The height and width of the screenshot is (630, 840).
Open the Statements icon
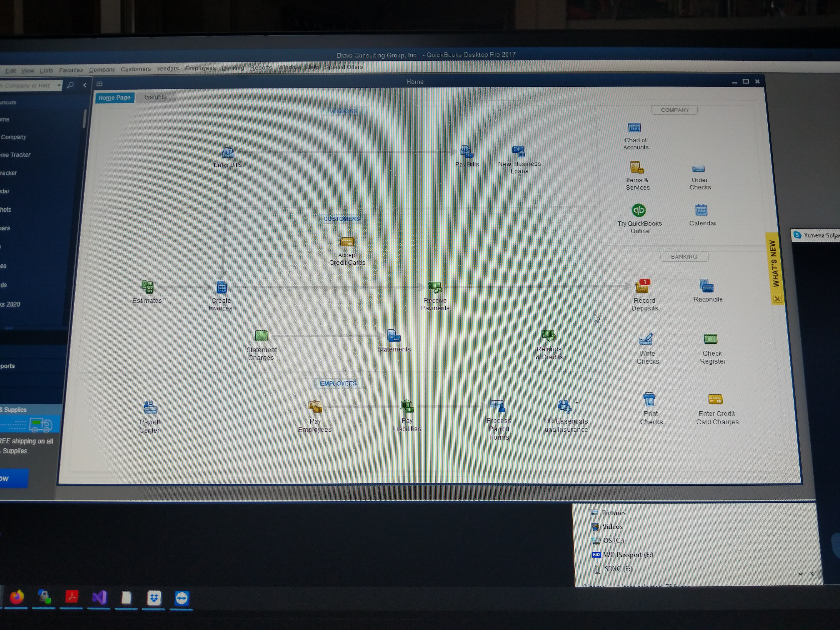point(394,336)
